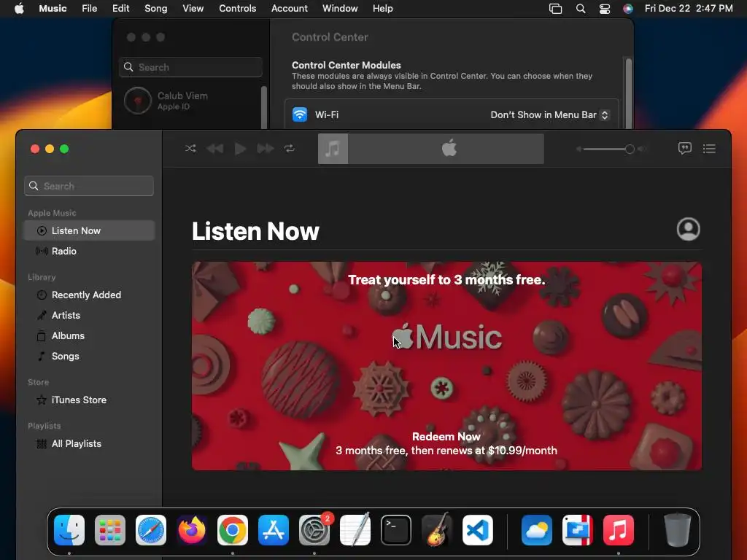Toggle repeat mode in Music
747x560 pixels.
pos(290,149)
